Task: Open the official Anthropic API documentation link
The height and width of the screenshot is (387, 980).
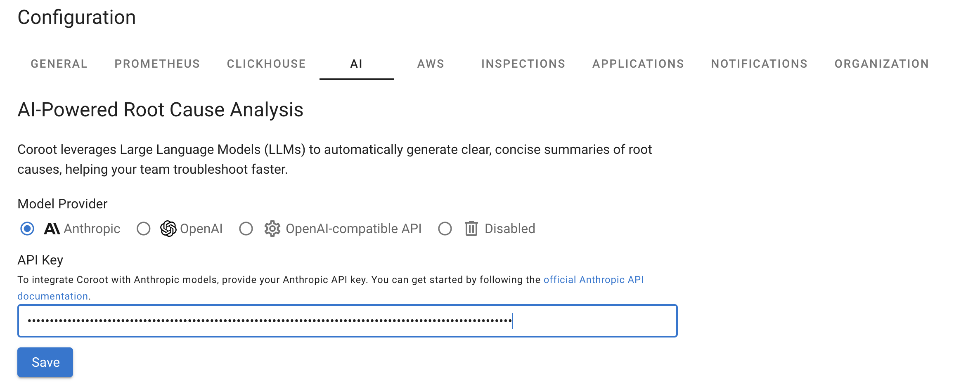Action: tap(593, 280)
